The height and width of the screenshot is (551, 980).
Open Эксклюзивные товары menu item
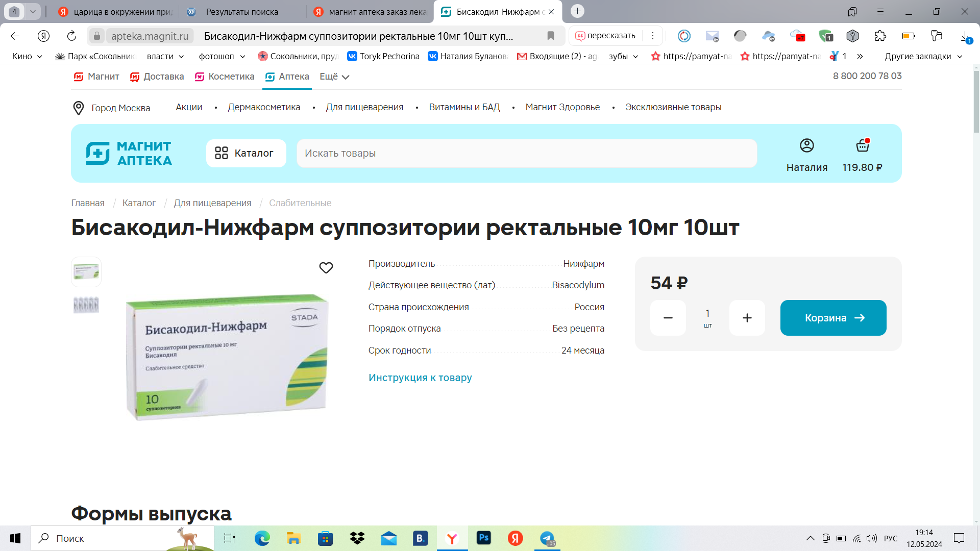pyautogui.click(x=673, y=107)
